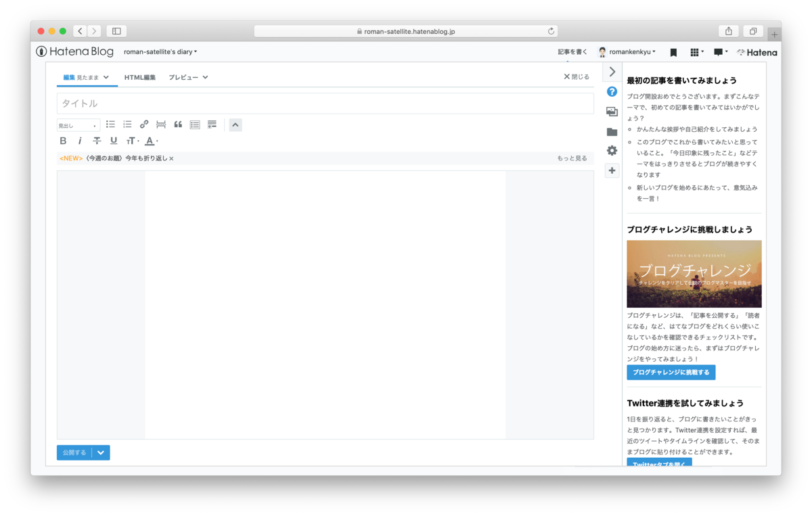The width and height of the screenshot is (812, 516).
Task: Click the 最初の記事を書いてみましょう heading
Action: point(681,80)
